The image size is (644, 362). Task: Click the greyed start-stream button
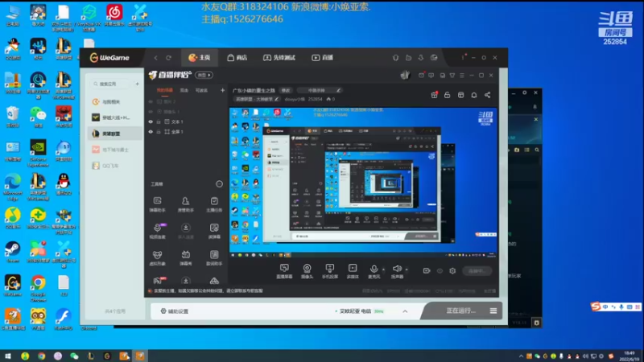click(477, 271)
